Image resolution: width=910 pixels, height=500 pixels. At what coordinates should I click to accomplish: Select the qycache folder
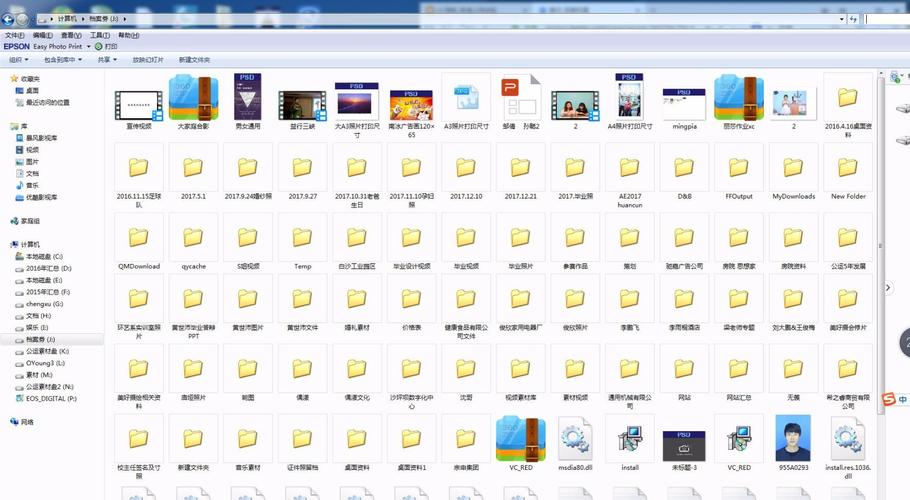pyautogui.click(x=193, y=242)
